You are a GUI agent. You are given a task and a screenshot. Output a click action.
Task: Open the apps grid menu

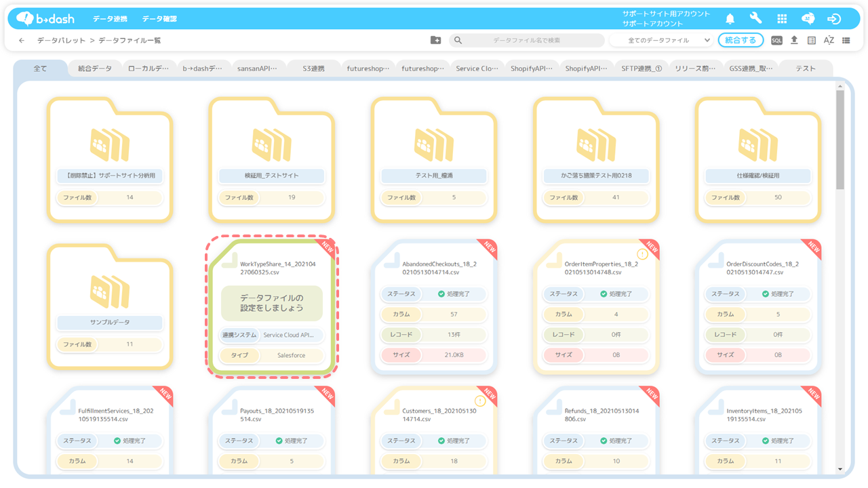pos(782,19)
